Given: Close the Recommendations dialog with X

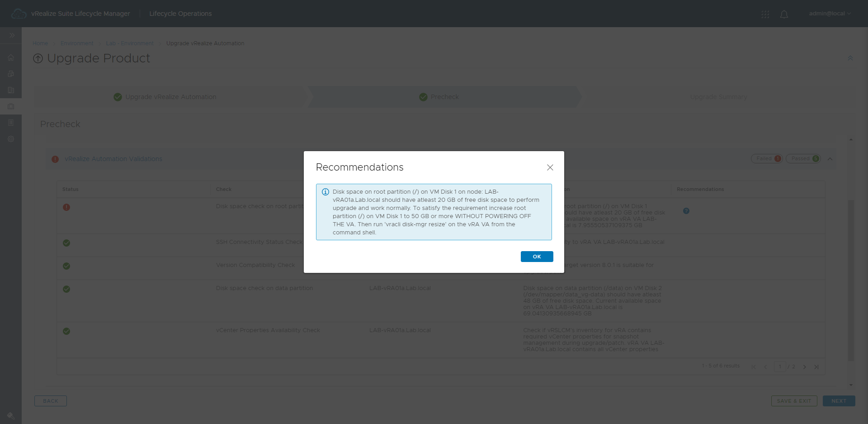Looking at the screenshot, I should pyautogui.click(x=550, y=167).
